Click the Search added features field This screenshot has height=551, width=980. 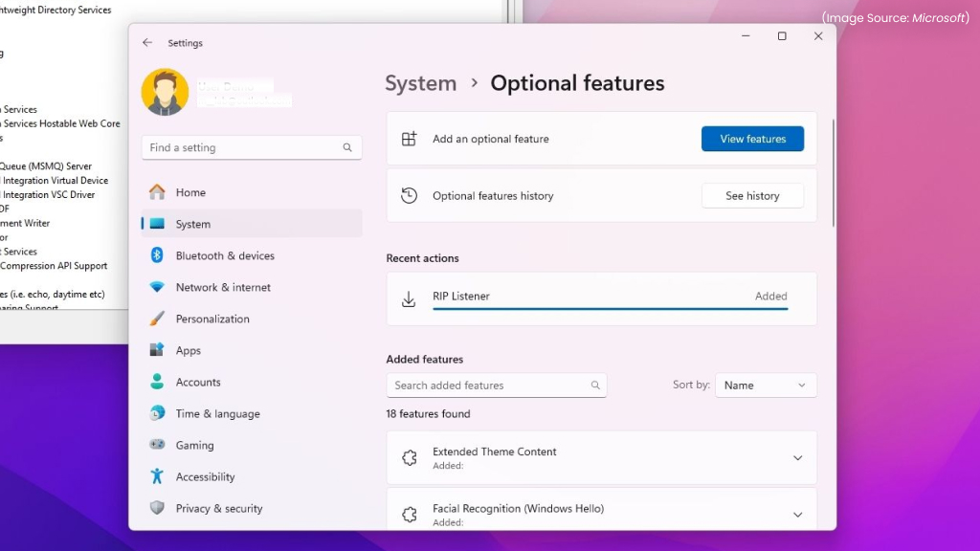pos(488,386)
